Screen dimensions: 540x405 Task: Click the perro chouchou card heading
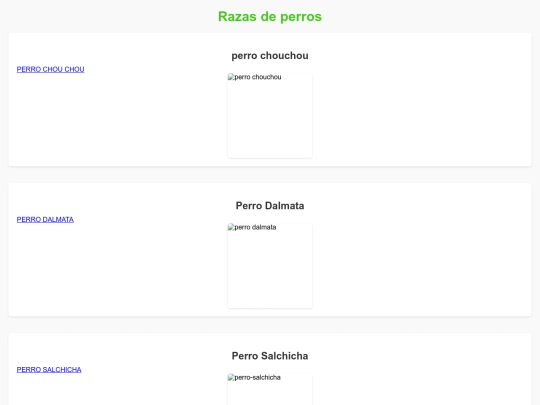(x=270, y=55)
